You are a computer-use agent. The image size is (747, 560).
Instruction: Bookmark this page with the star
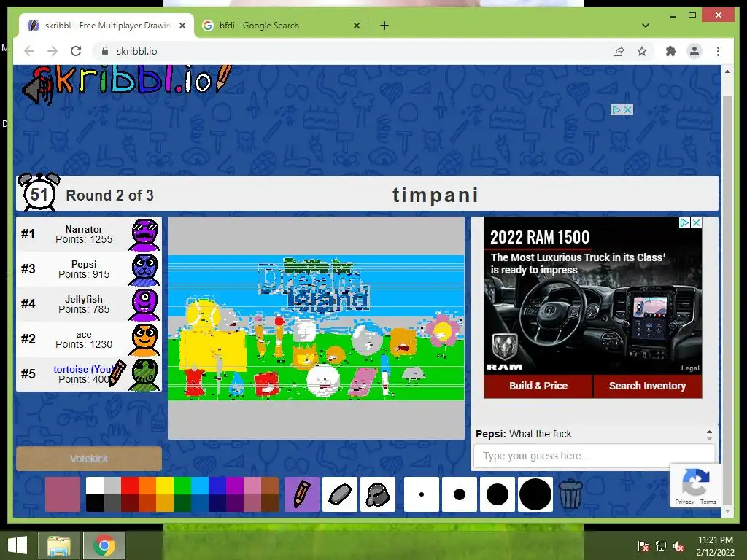click(x=642, y=51)
